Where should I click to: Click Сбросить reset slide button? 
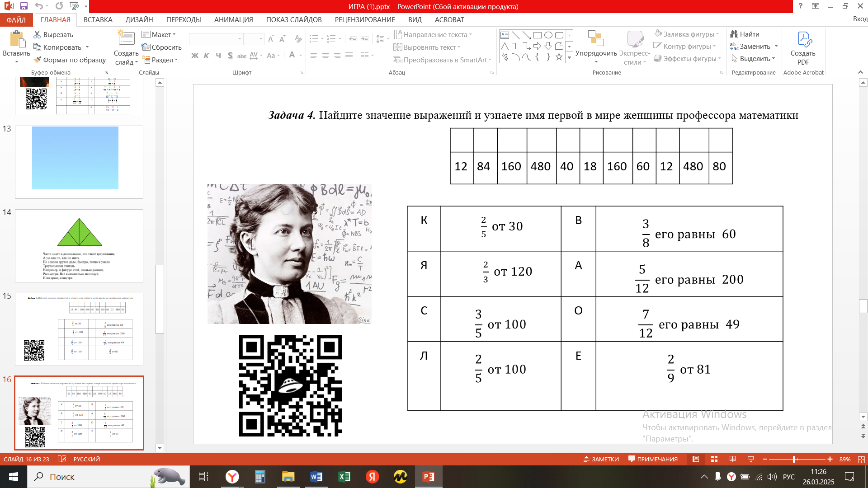161,47
